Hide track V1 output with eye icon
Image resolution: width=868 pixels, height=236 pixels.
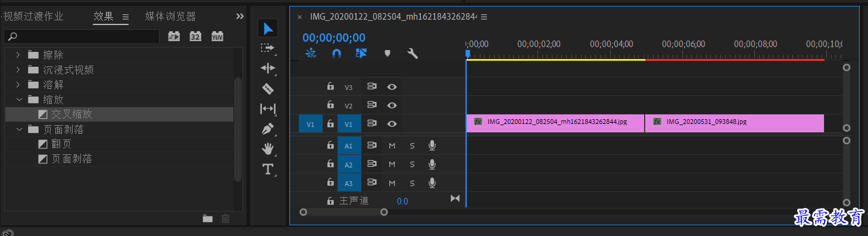pyautogui.click(x=392, y=124)
